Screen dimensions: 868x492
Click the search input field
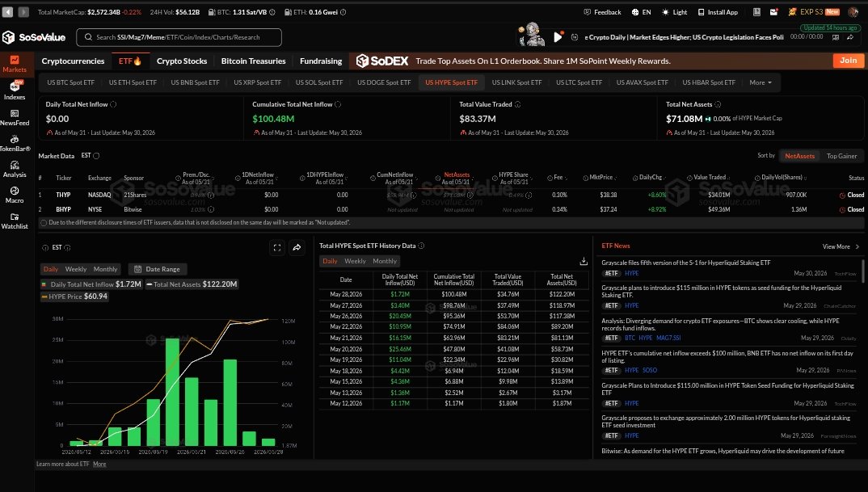[x=179, y=37]
